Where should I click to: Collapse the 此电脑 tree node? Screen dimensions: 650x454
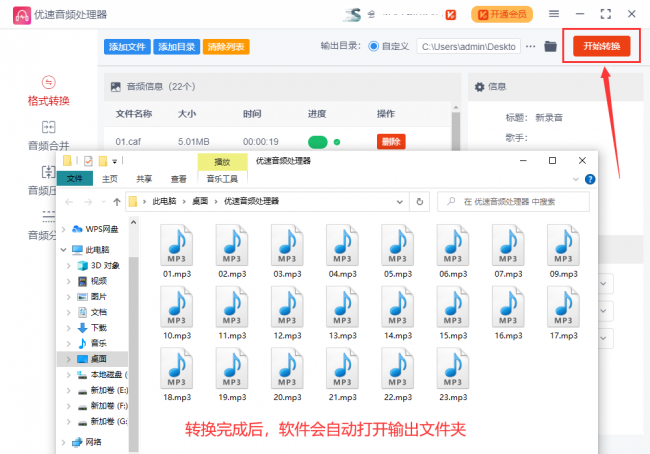(64, 250)
